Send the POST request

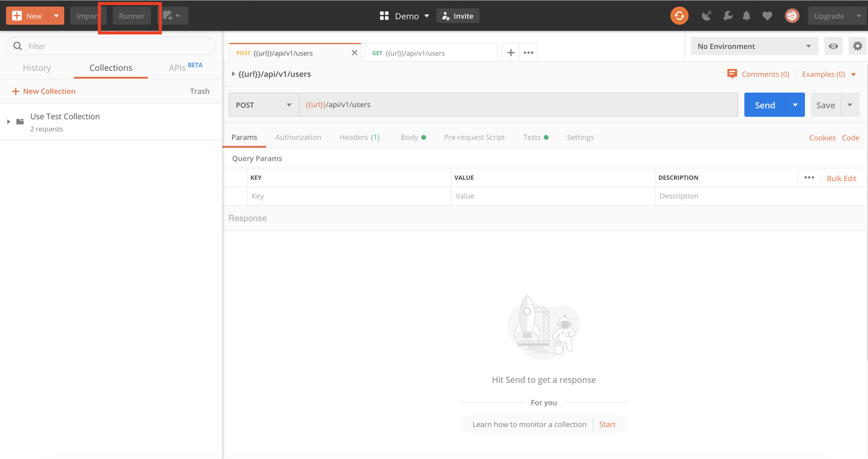click(765, 105)
